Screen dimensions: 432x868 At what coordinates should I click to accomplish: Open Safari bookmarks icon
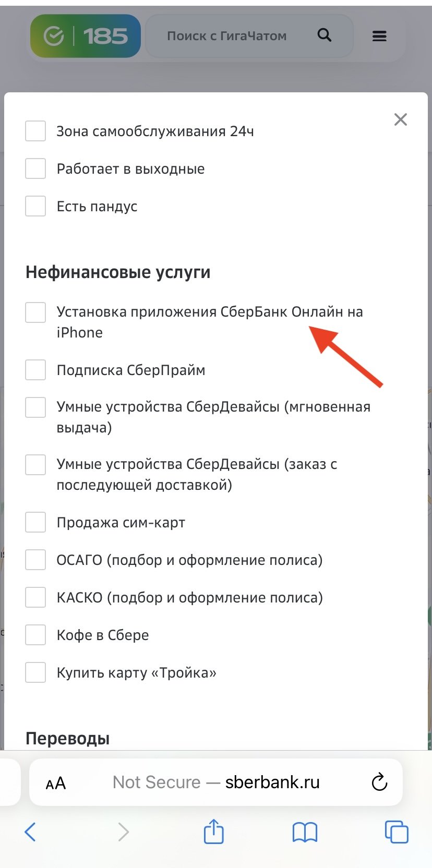tap(305, 832)
